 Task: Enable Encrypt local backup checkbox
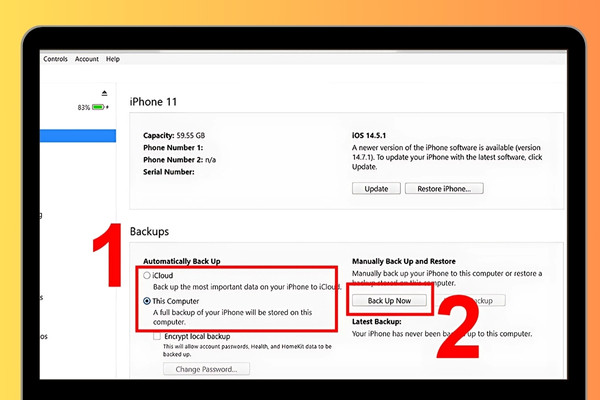157,336
